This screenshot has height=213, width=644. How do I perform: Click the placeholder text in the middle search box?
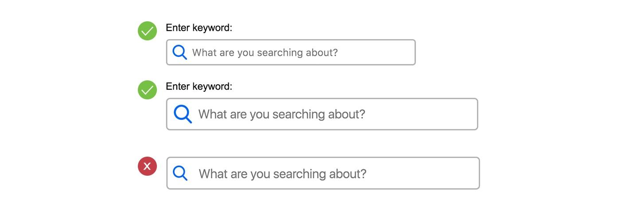point(281,114)
